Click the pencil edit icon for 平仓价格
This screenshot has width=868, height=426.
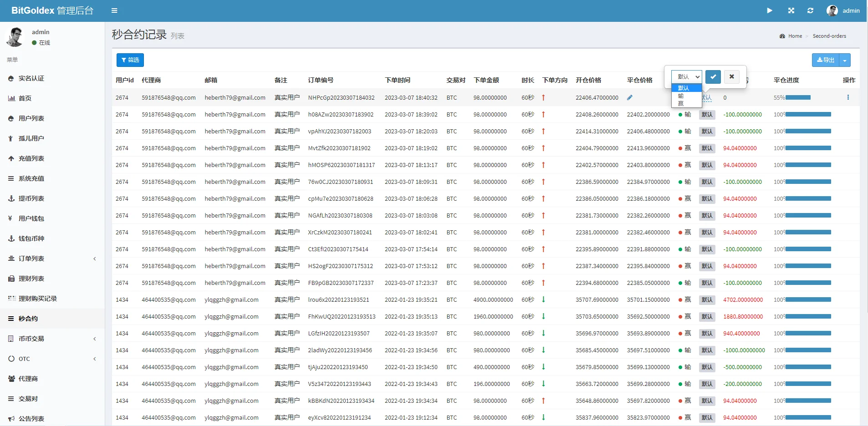point(629,97)
